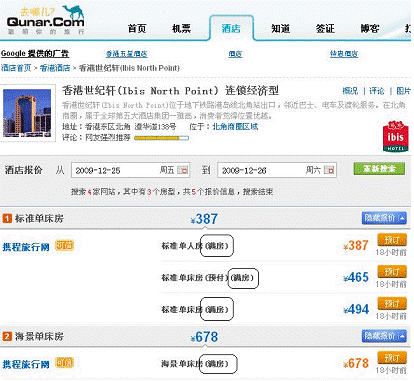This screenshot has height=381, width=414.
Task: Switch to the 概况 section link
Action: 350,91
